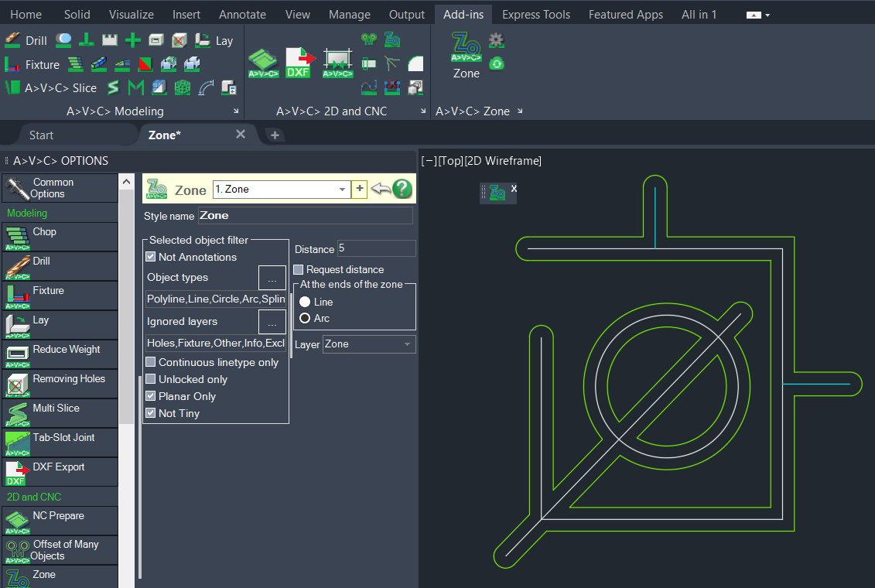Select the Line radio button for zone ends

pos(305,302)
